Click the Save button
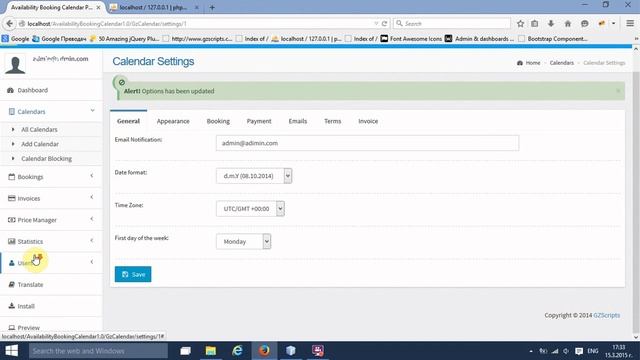 (133, 274)
